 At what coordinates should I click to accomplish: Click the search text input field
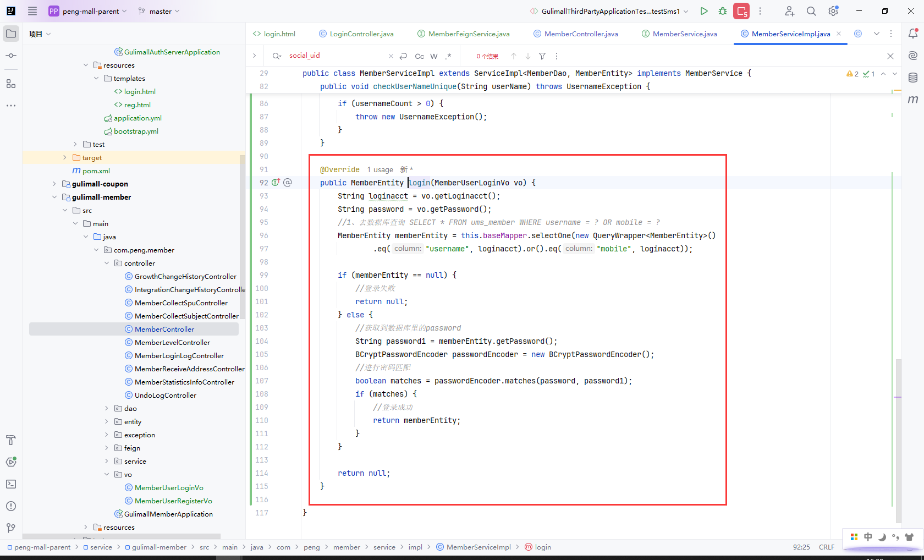coord(335,56)
